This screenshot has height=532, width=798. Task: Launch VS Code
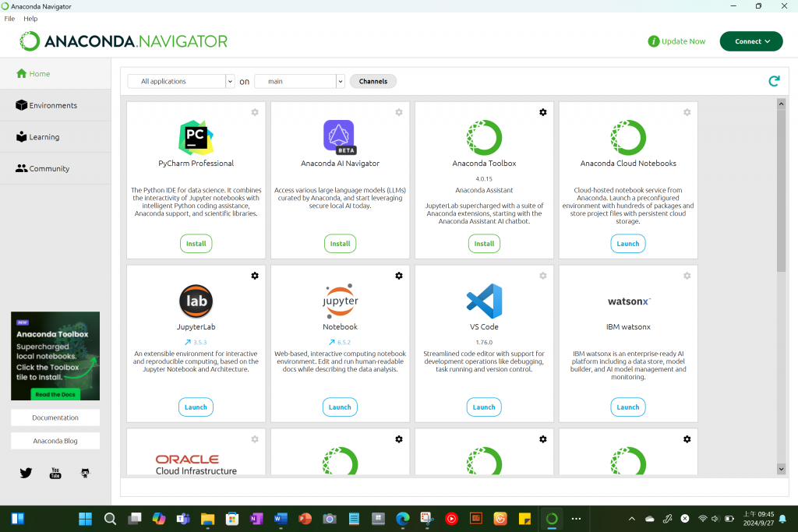(x=484, y=407)
